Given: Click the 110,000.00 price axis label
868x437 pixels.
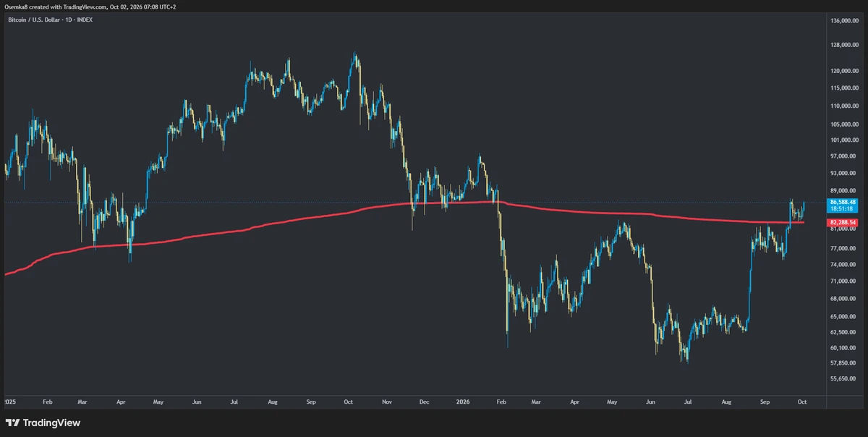Looking at the screenshot, I should [846, 106].
